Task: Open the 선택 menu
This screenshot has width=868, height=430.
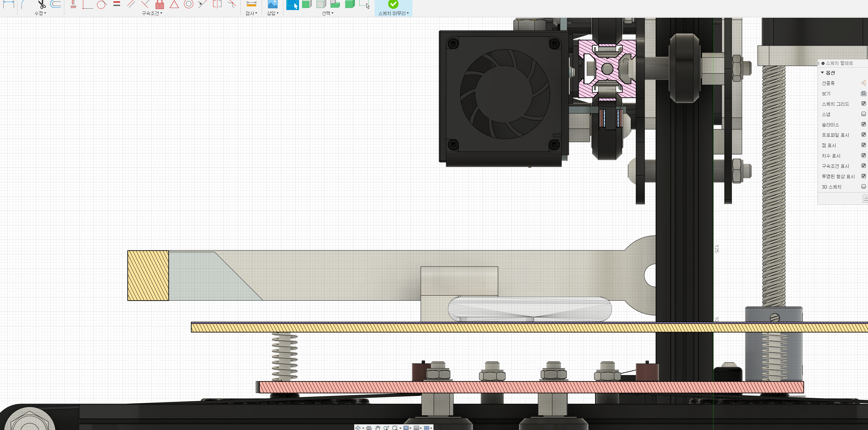Action: click(x=327, y=13)
